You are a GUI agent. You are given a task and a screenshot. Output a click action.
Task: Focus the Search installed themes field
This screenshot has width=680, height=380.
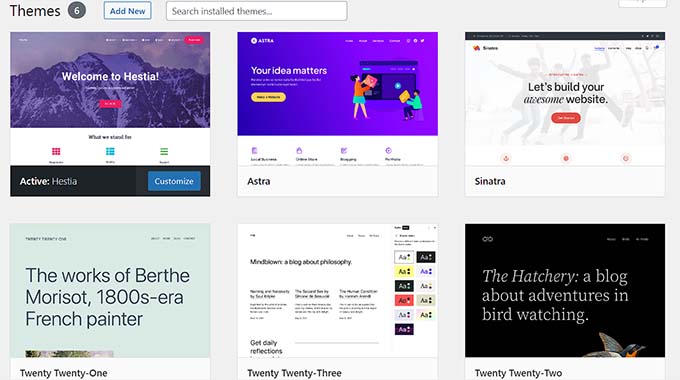pyautogui.click(x=256, y=11)
